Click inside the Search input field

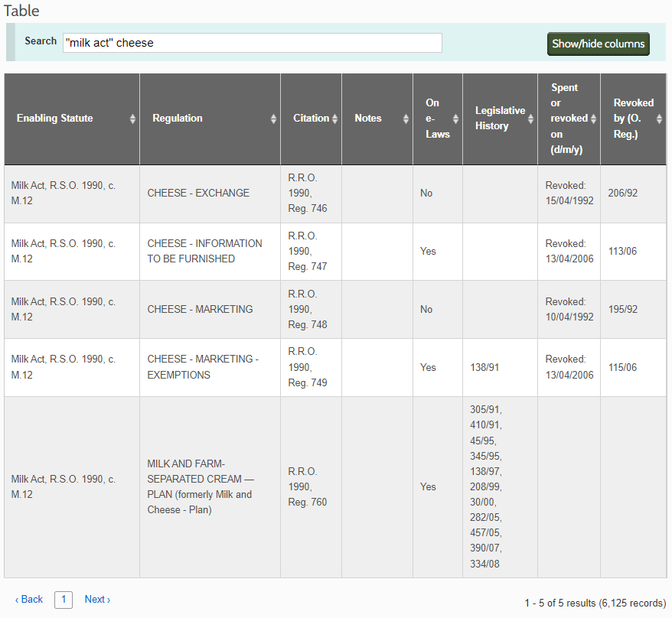pos(251,43)
